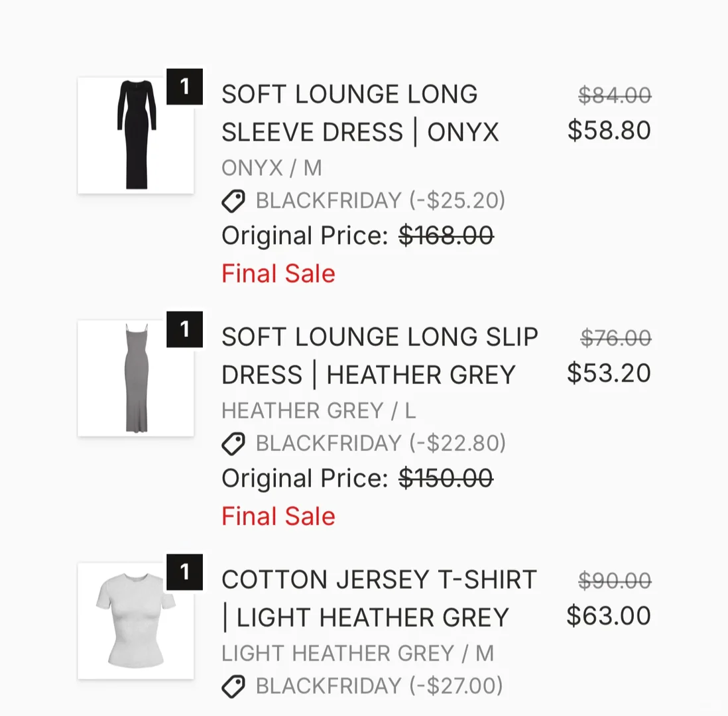Click the BLACKFRIDAY tag icon under onyx dress
728x716 pixels.
233,200
